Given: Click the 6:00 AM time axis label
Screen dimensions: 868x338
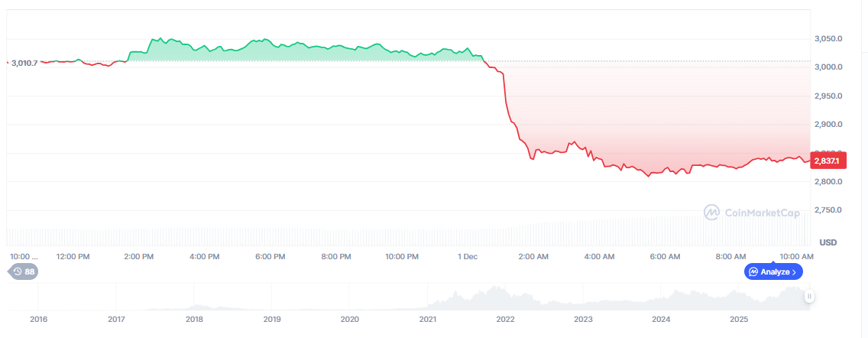Looking at the screenshot, I should [x=664, y=257].
